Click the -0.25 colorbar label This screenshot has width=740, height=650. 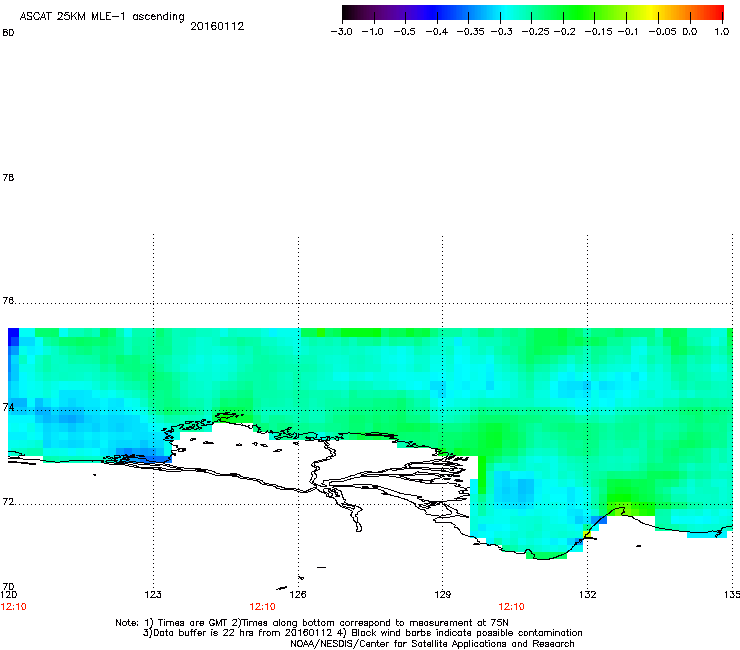536,32
